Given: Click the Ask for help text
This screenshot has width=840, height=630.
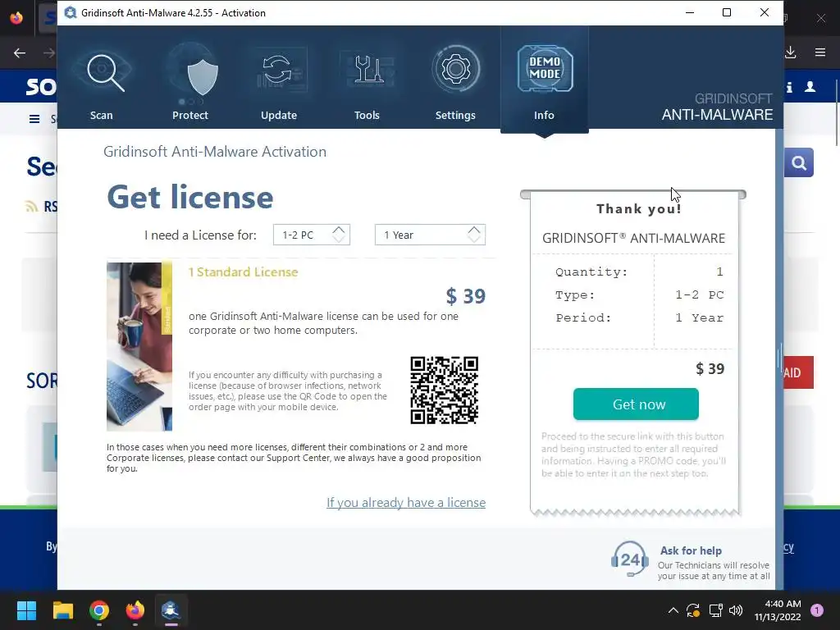Looking at the screenshot, I should coord(691,550).
